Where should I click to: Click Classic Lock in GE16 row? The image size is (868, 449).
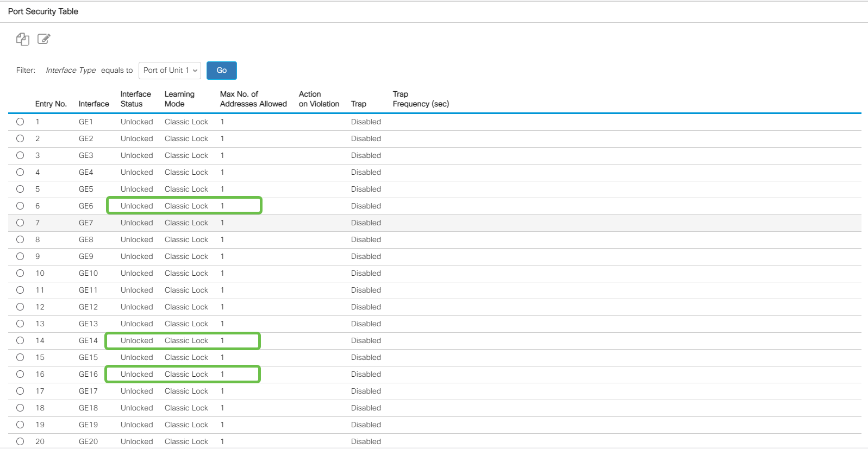tap(186, 374)
